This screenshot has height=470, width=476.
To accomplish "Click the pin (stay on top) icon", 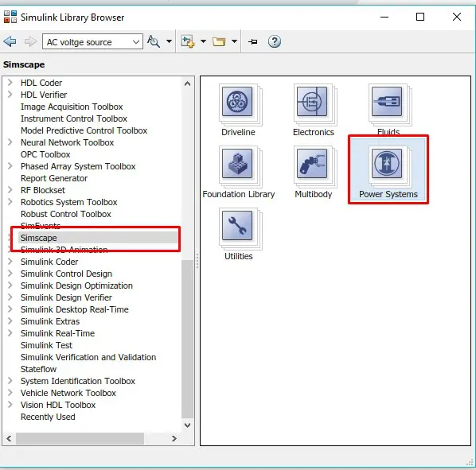I will [x=252, y=41].
